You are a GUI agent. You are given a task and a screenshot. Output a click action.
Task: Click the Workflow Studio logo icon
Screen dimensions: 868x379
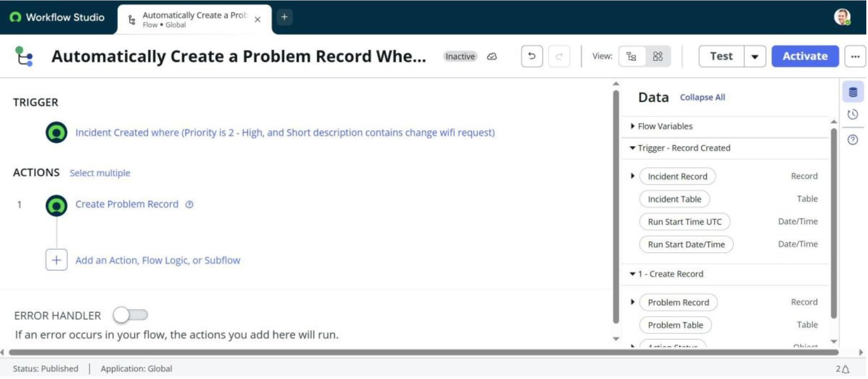point(15,17)
